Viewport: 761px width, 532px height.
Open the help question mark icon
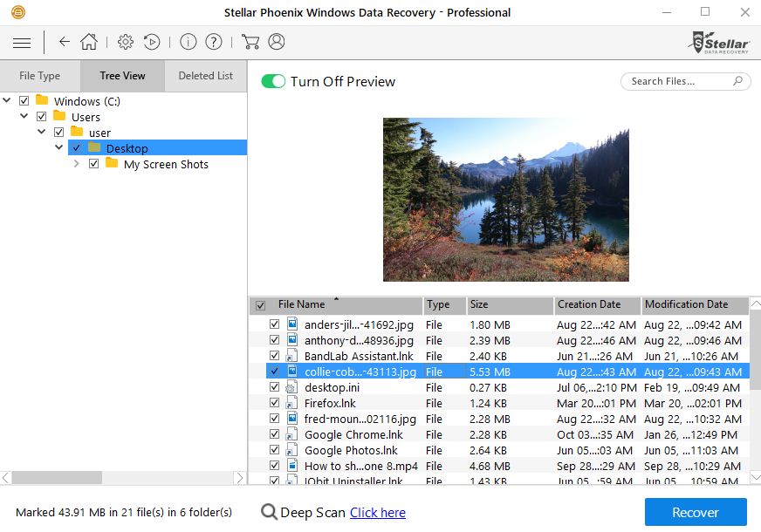point(214,42)
